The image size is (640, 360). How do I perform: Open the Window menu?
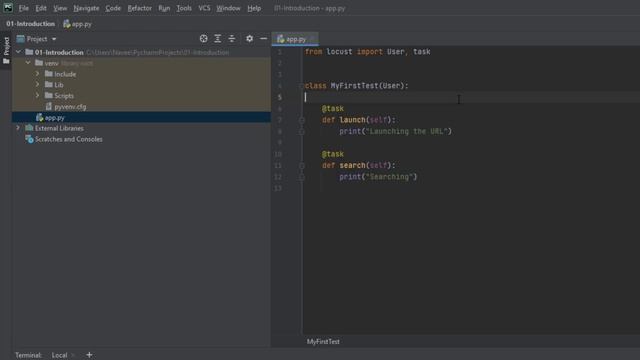tap(228, 8)
